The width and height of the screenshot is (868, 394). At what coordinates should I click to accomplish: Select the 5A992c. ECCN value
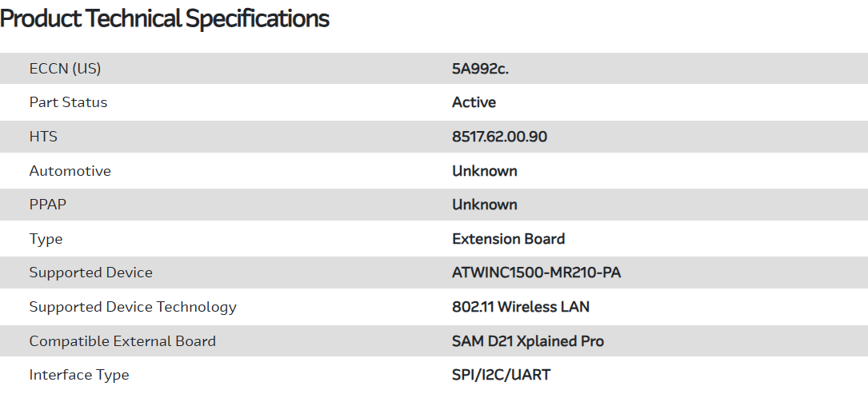click(x=480, y=69)
